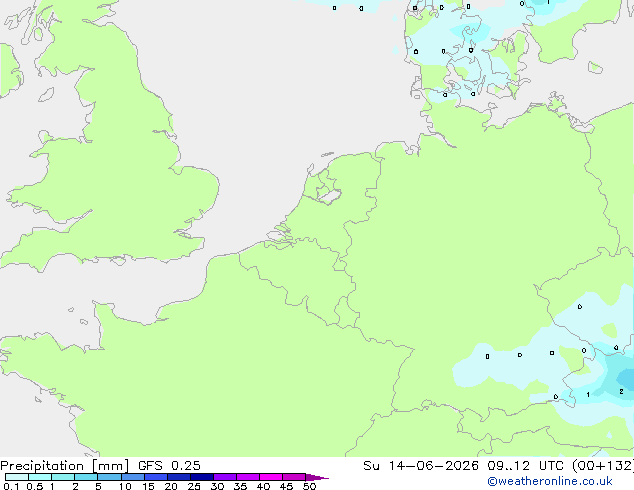Viewport: 634px width, 490px height.
Task: Click the "Precipitation [mm]" title text
Action: click(x=64, y=466)
